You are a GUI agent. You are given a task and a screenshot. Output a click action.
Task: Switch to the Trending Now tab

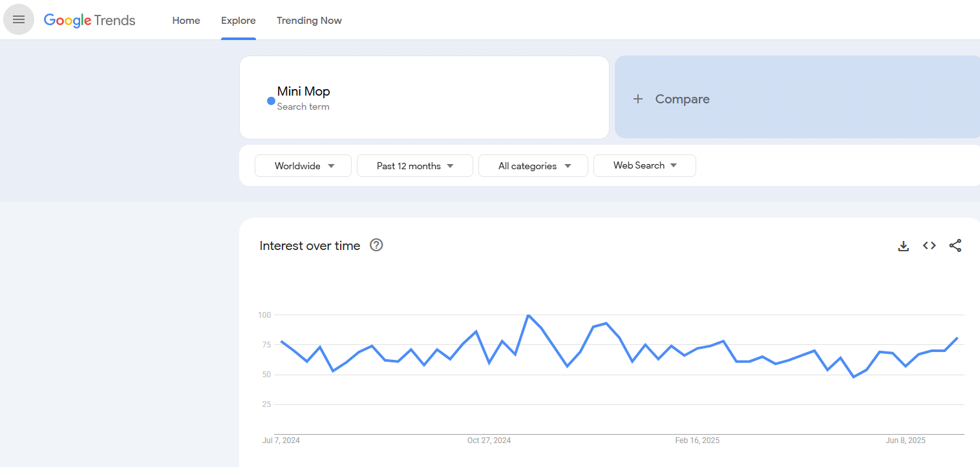point(309,21)
